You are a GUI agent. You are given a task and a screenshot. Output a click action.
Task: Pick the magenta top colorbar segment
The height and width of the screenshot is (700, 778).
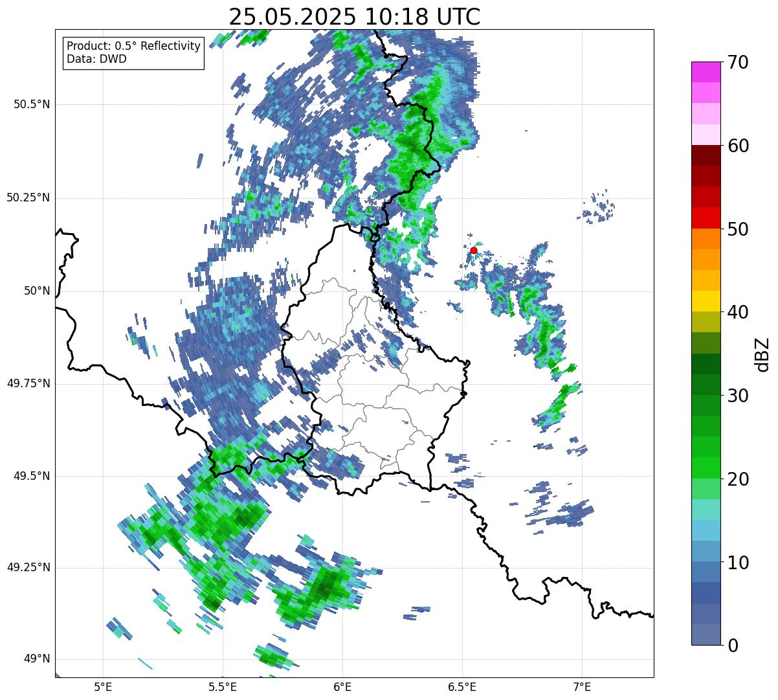click(706, 72)
